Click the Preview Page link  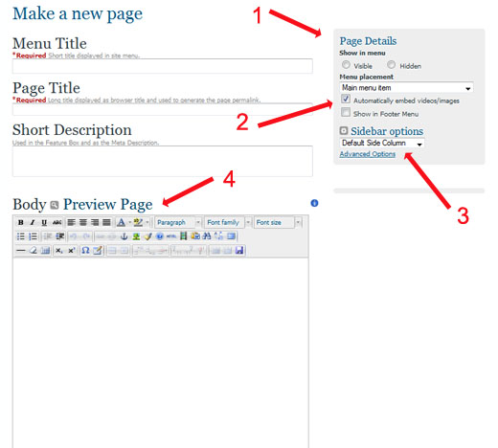point(108,205)
